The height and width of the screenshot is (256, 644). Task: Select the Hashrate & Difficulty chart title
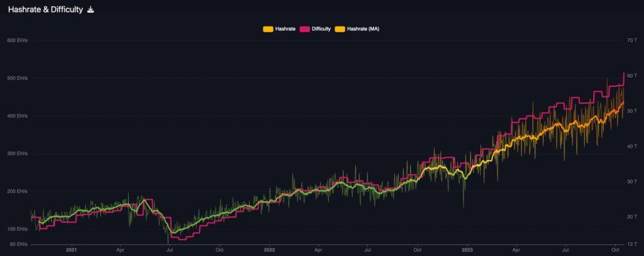point(45,10)
